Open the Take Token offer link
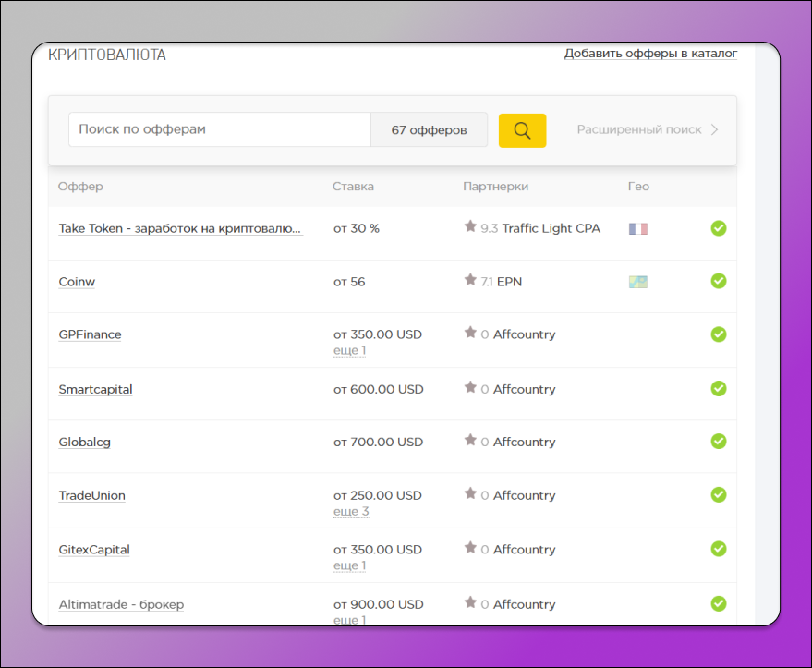The image size is (812, 668). [x=180, y=228]
